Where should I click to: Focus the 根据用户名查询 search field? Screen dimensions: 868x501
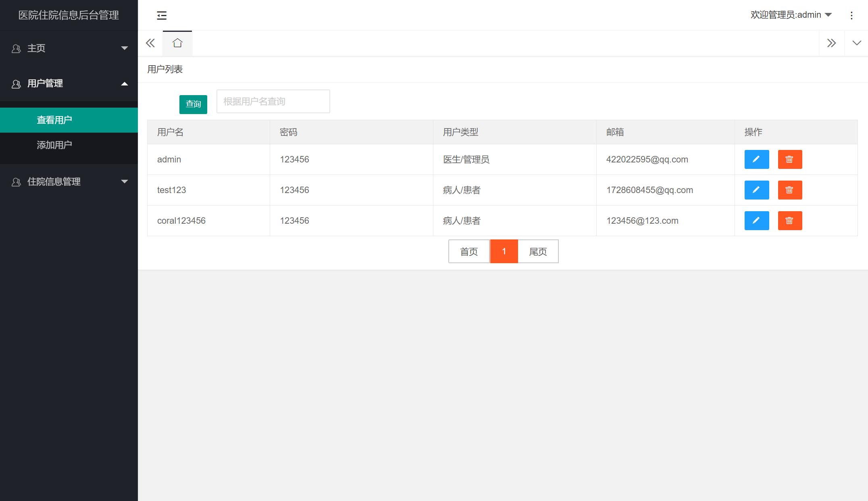coord(273,102)
